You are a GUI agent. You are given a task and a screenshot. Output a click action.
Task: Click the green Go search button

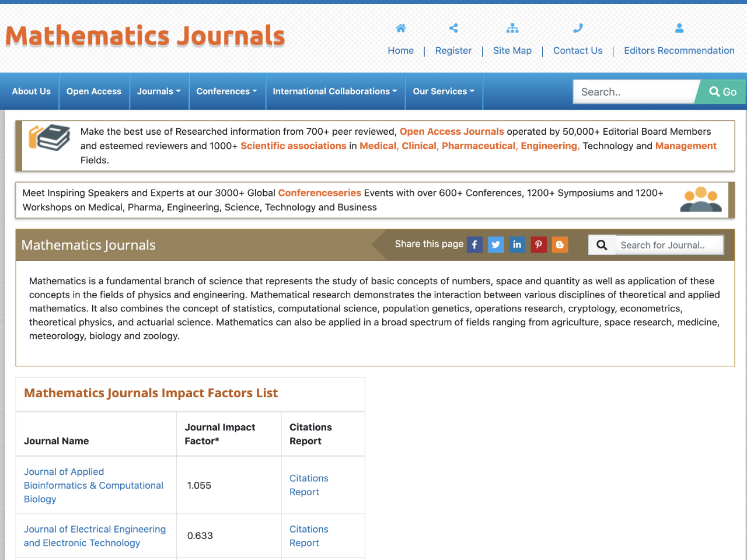(x=722, y=92)
